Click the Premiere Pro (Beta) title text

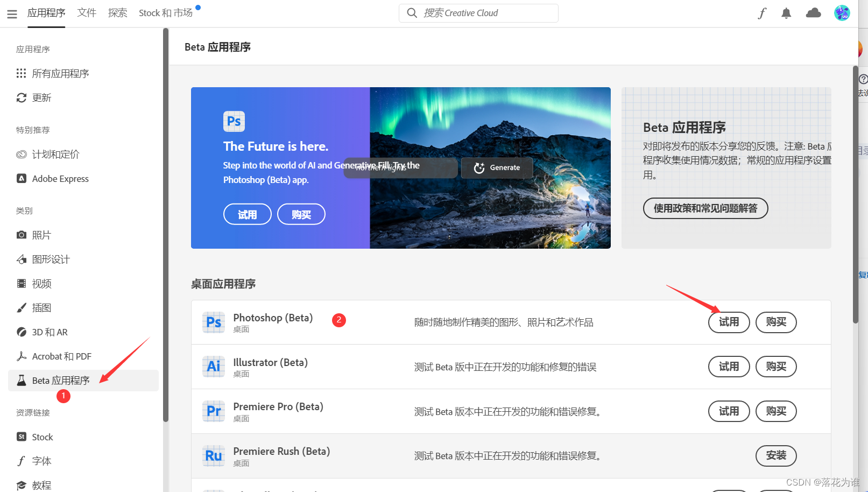click(278, 406)
